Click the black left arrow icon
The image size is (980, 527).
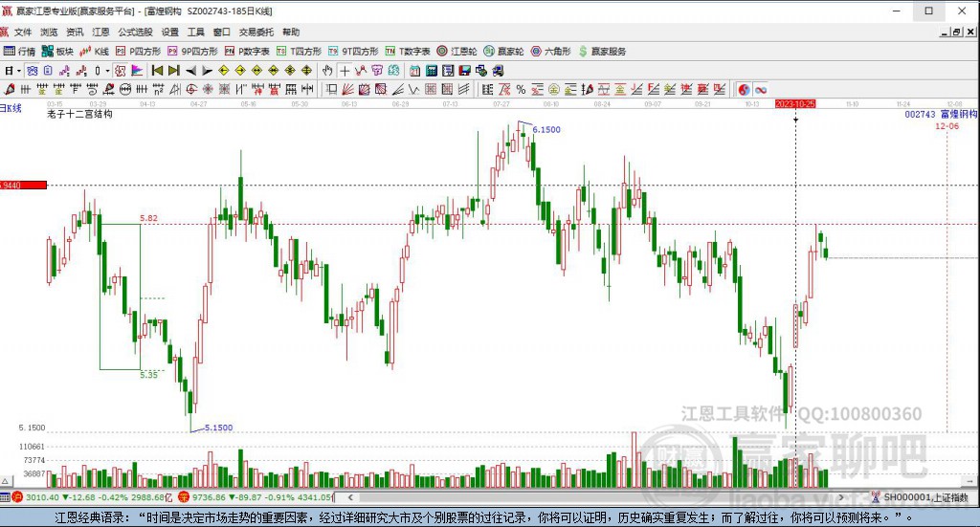[x=191, y=71]
